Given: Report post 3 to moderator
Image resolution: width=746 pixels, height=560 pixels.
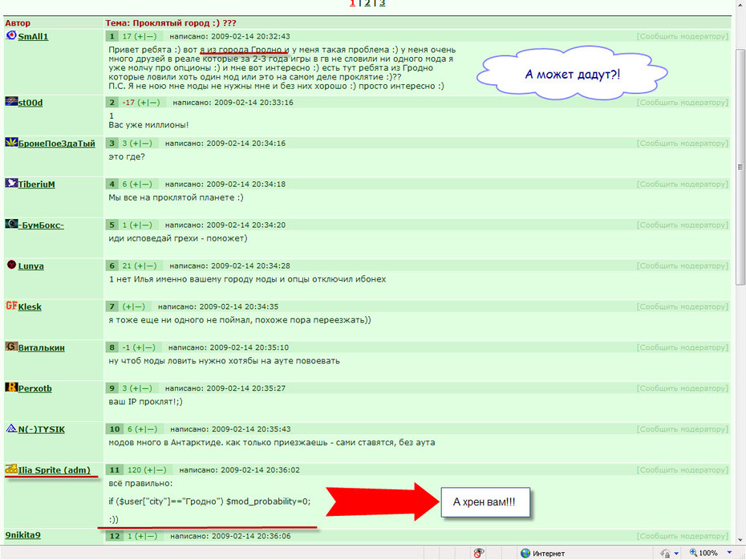Looking at the screenshot, I should tap(683, 144).
